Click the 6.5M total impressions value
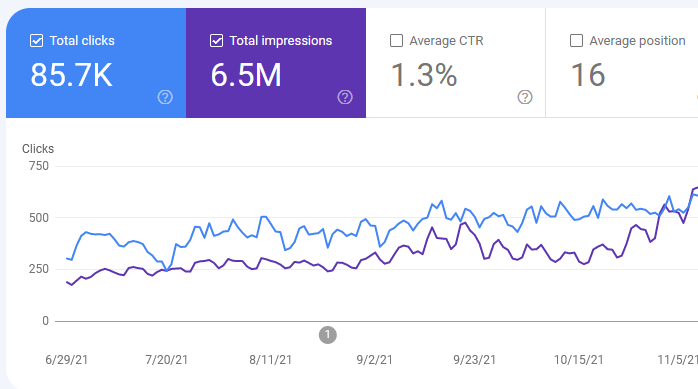 click(x=246, y=75)
